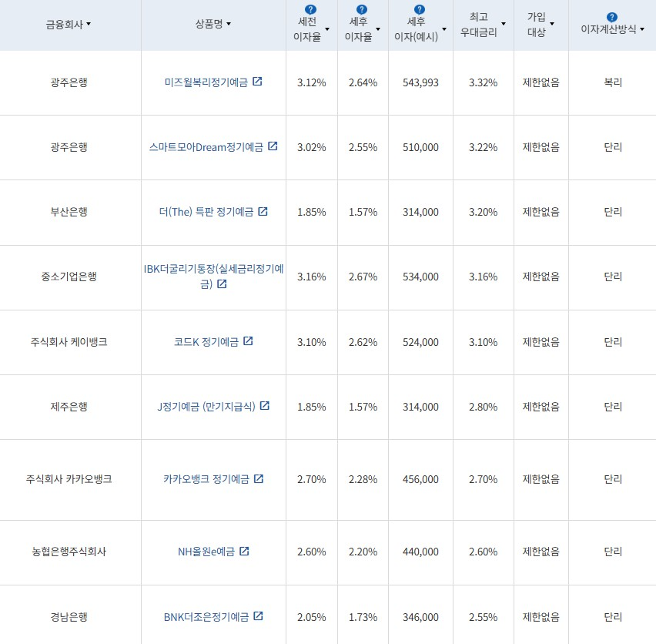Sort by 금융회사 column arrow
The height and width of the screenshot is (644, 656).
89,25
